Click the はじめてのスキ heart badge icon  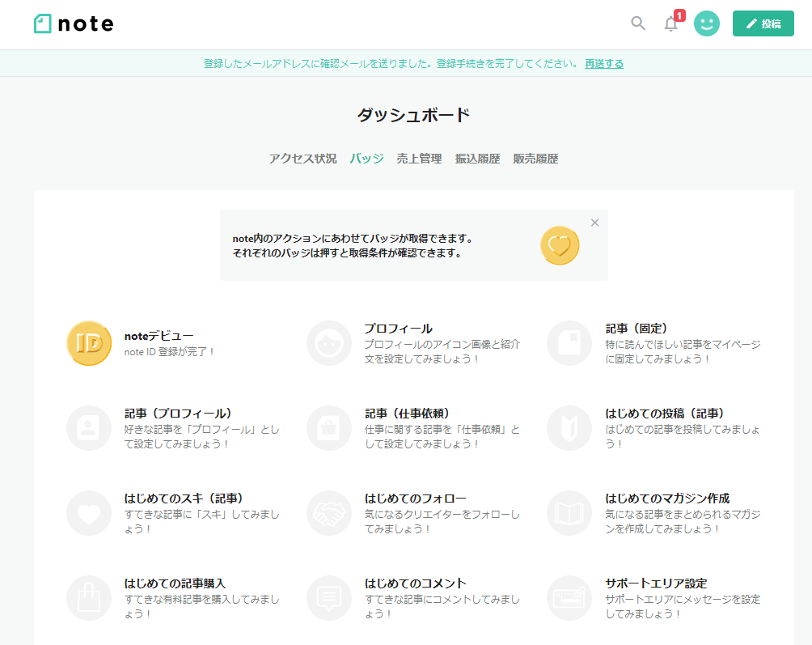(x=89, y=513)
